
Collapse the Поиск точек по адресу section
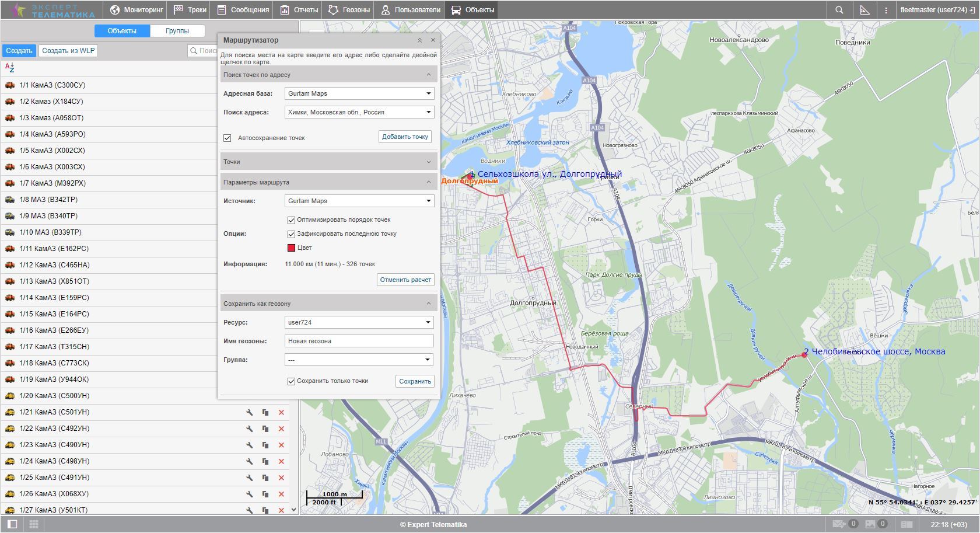click(328, 75)
